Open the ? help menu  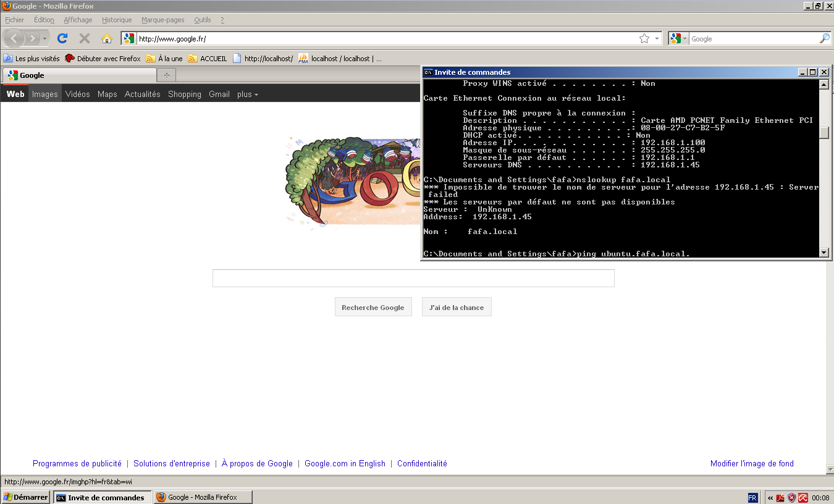pyautogui.click(x=222, y=20)
